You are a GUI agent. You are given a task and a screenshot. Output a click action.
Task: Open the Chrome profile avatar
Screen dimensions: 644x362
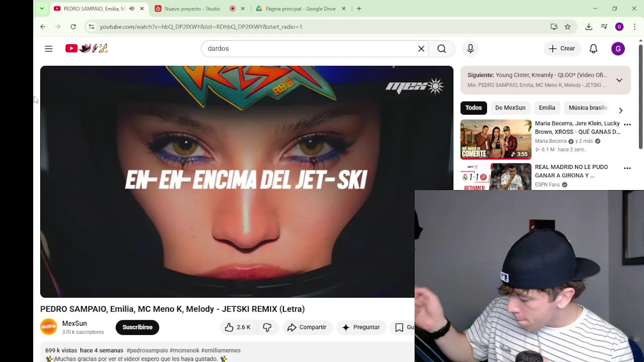pyautogui.click(x=619, y=27)
